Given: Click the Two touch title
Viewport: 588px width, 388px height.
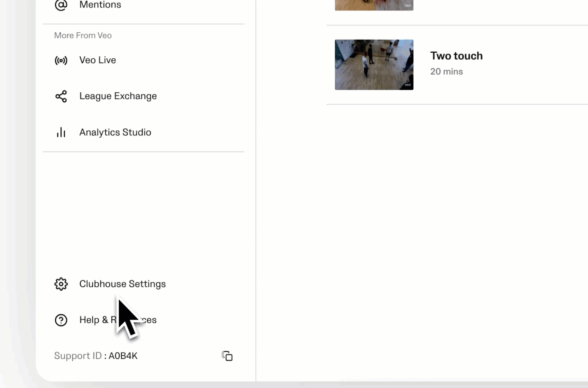Looking at the screenshot, I should tap(456, 56).
